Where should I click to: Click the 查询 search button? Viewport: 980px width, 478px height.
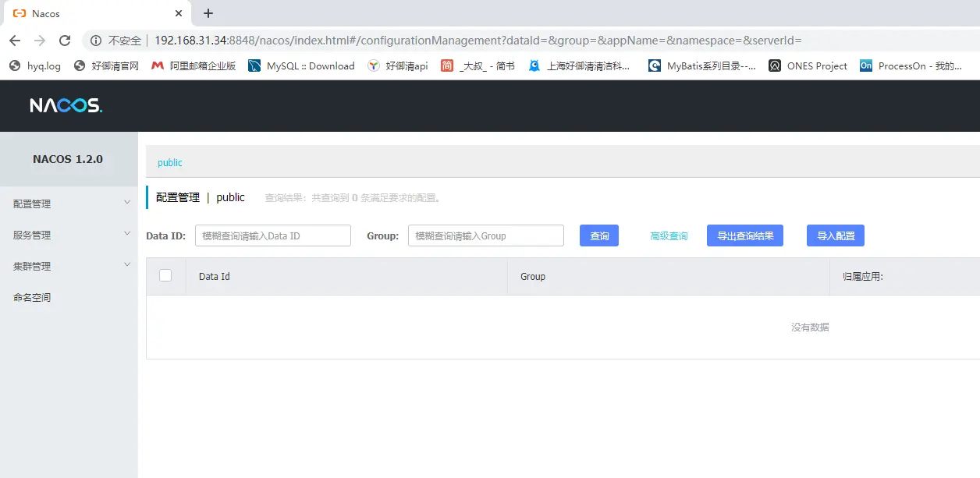599,235
